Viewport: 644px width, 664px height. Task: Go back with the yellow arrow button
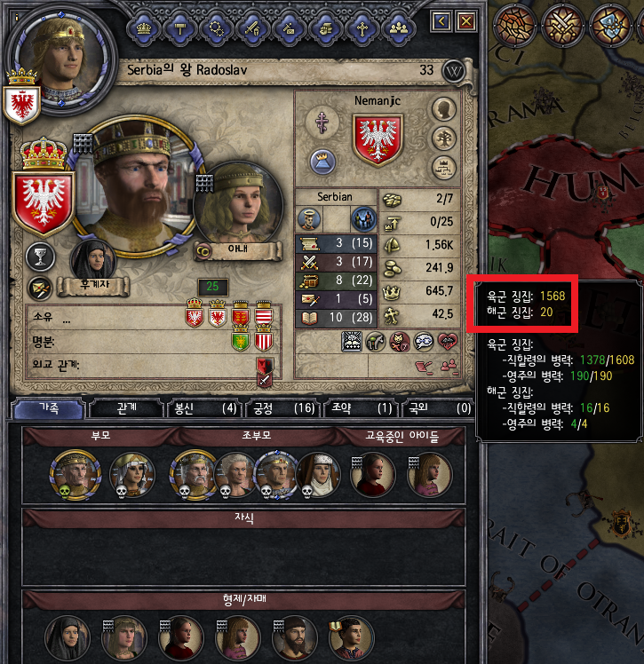click(x=441, y=21)
